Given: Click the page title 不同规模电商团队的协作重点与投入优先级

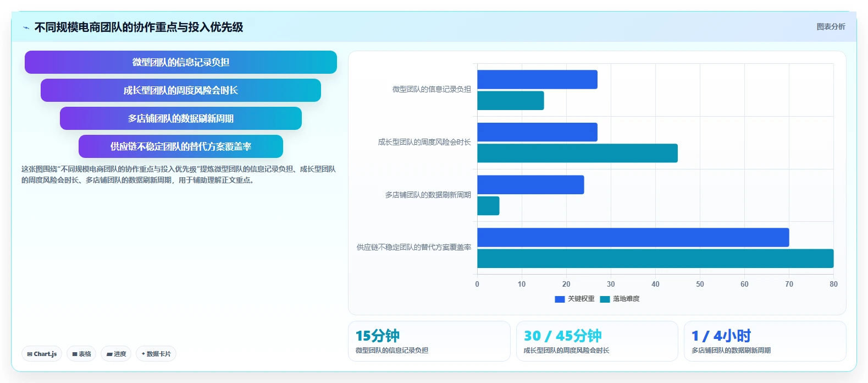Looking at the screenshot, I should (139, 27).
